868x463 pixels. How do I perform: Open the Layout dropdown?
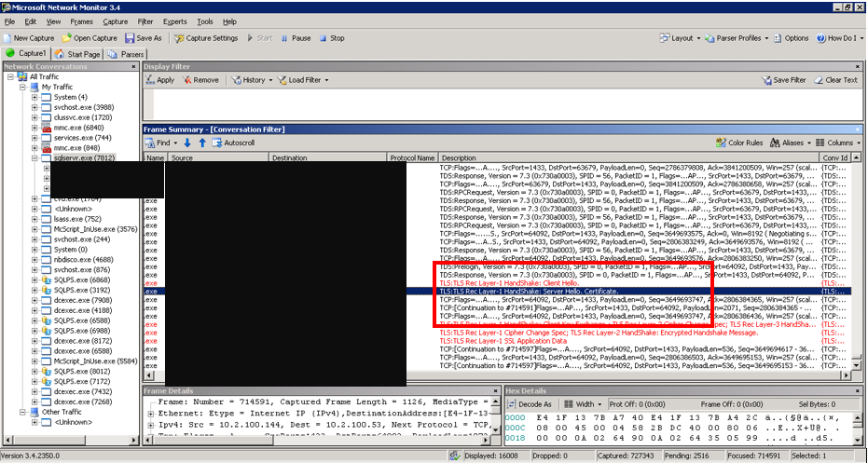coord(681,38)
